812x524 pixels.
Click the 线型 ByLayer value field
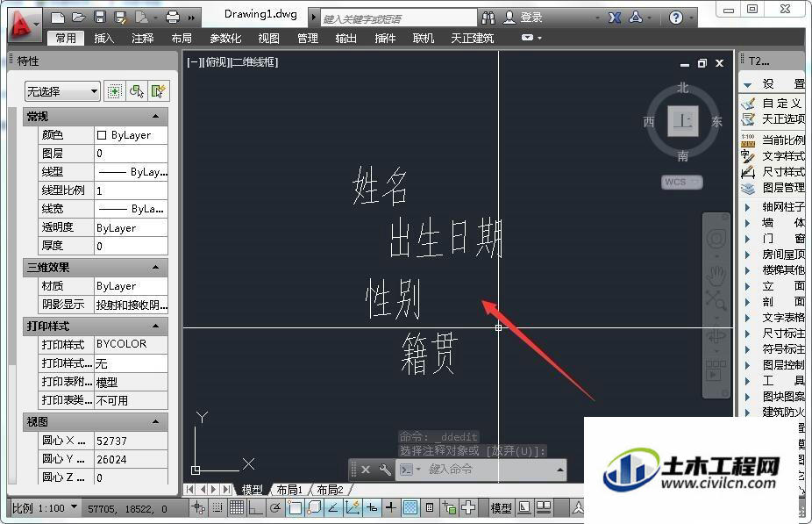[x=131, y=172]
